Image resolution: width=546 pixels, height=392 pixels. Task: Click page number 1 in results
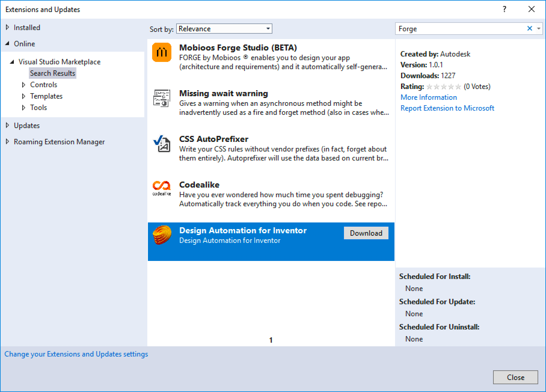[x=271, y=340]
